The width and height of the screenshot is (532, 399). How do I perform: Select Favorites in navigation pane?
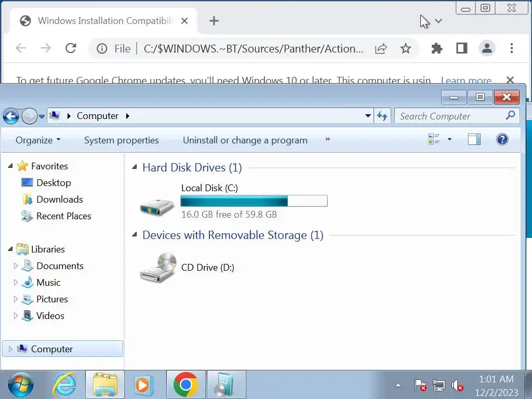49,166
